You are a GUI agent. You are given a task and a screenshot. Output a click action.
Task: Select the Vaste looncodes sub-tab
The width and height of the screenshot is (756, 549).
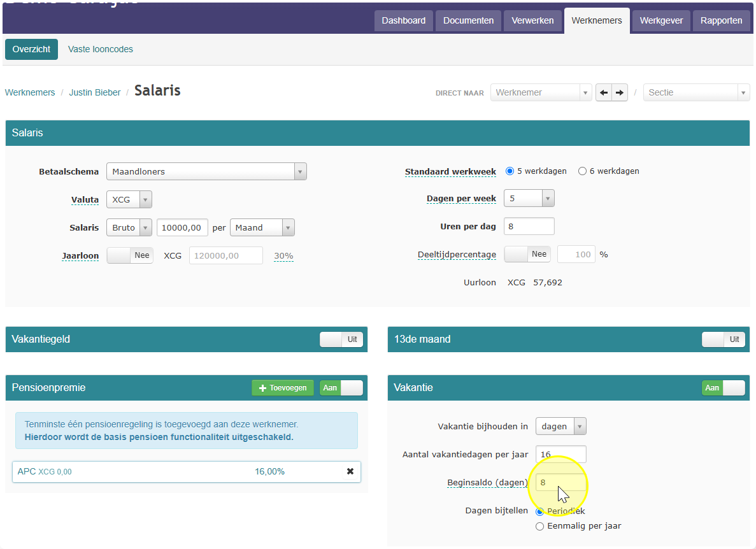coord(100,49)
